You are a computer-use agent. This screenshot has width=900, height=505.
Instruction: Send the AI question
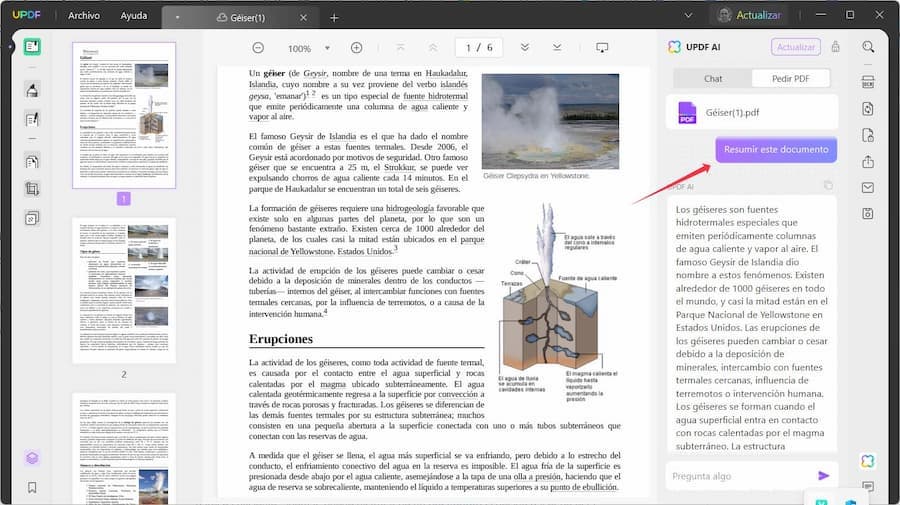tap(823, 476)
